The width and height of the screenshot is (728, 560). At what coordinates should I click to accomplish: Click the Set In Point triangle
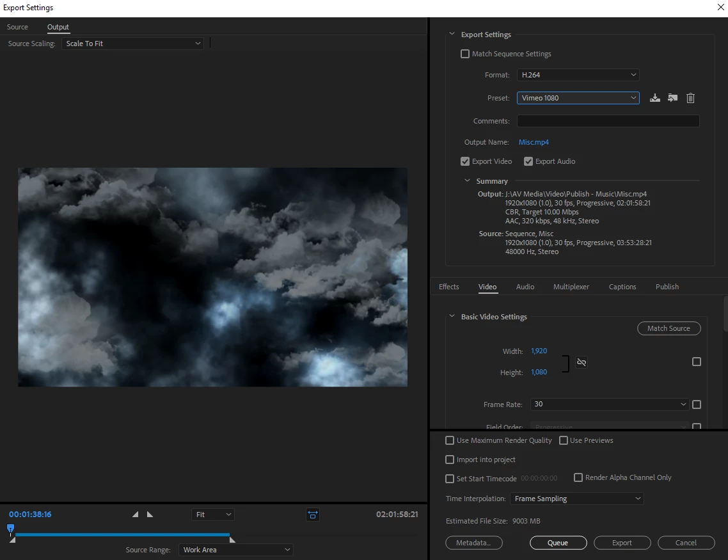135,515
